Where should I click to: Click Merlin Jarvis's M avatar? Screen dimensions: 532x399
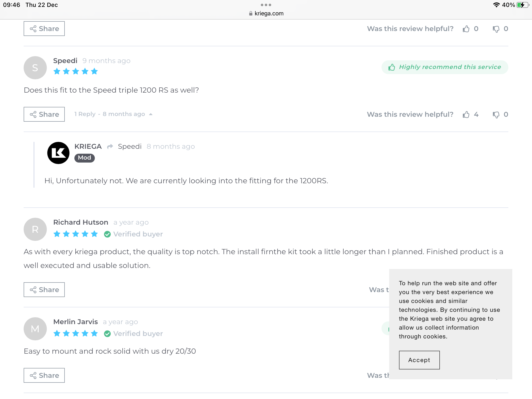click(x=35, y=329)
